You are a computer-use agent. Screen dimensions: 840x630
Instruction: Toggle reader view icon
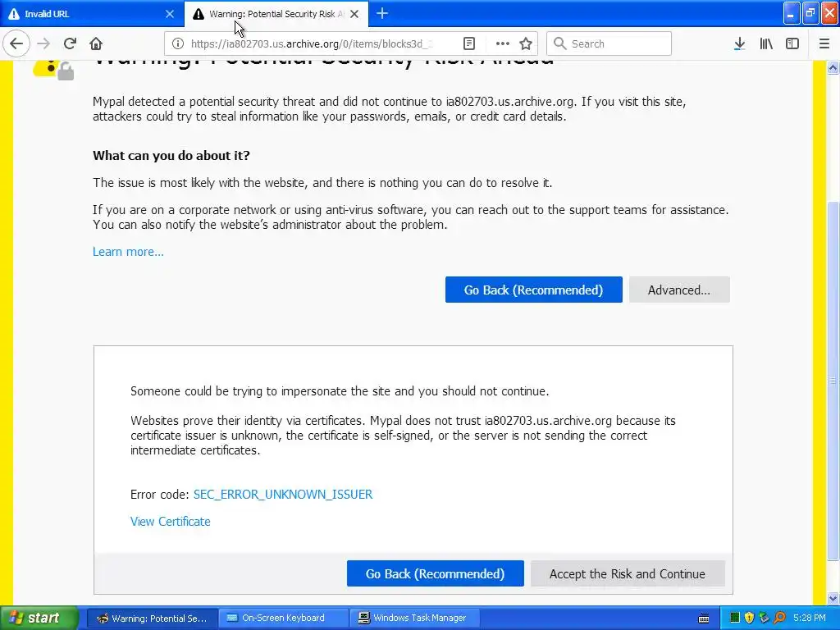tap(468, 44)
